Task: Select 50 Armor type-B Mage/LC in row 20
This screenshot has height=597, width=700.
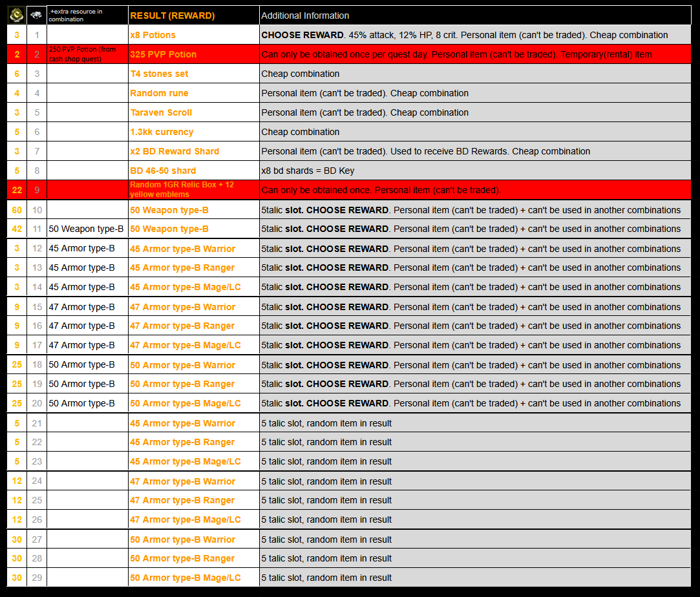Action: click(x=185, y=403)
